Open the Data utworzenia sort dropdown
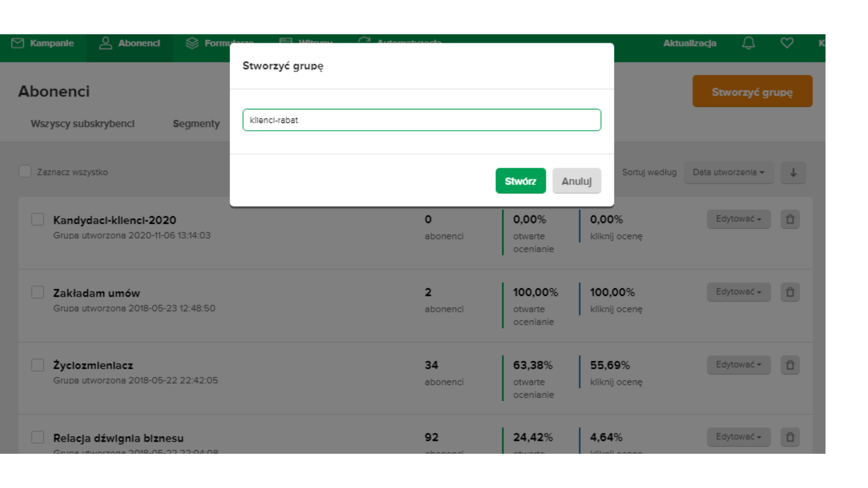Viewport: 868px width, 488px height. (728, 173)
